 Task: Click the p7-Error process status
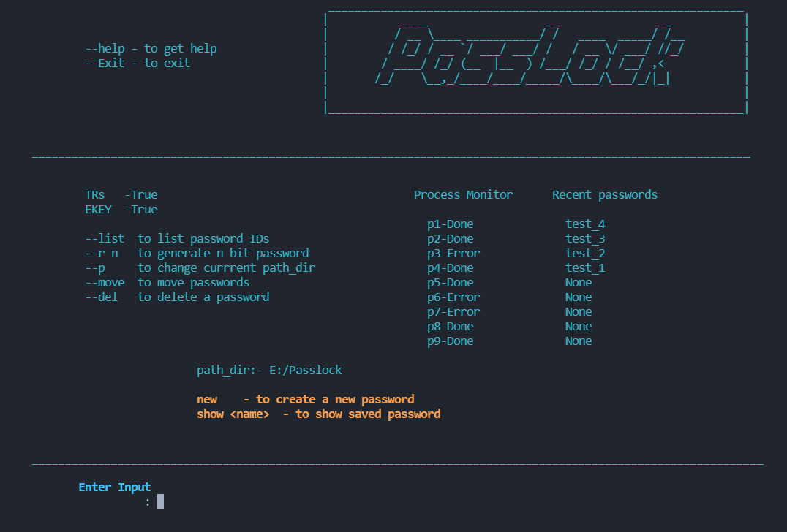(453, 311)
